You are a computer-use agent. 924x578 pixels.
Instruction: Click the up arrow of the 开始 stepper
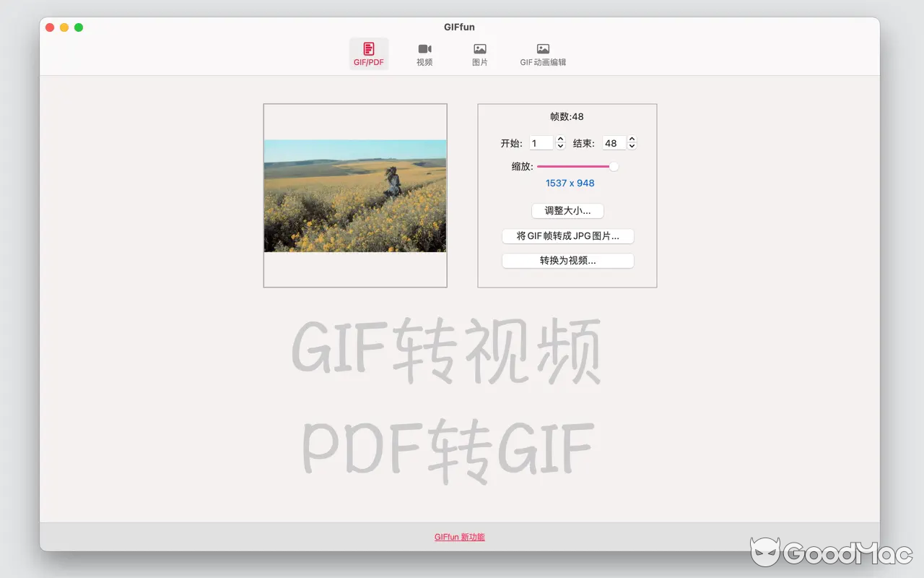coord(559,139)
